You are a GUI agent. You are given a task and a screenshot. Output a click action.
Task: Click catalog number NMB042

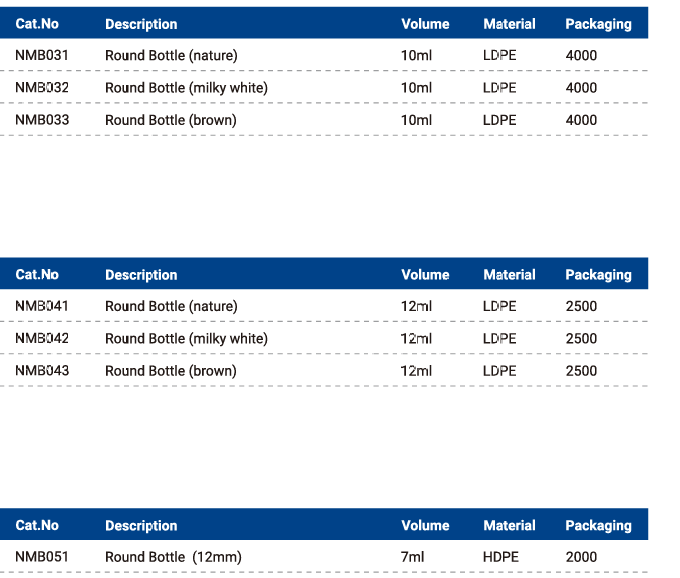pyautogui.click(x=42, y=338)
